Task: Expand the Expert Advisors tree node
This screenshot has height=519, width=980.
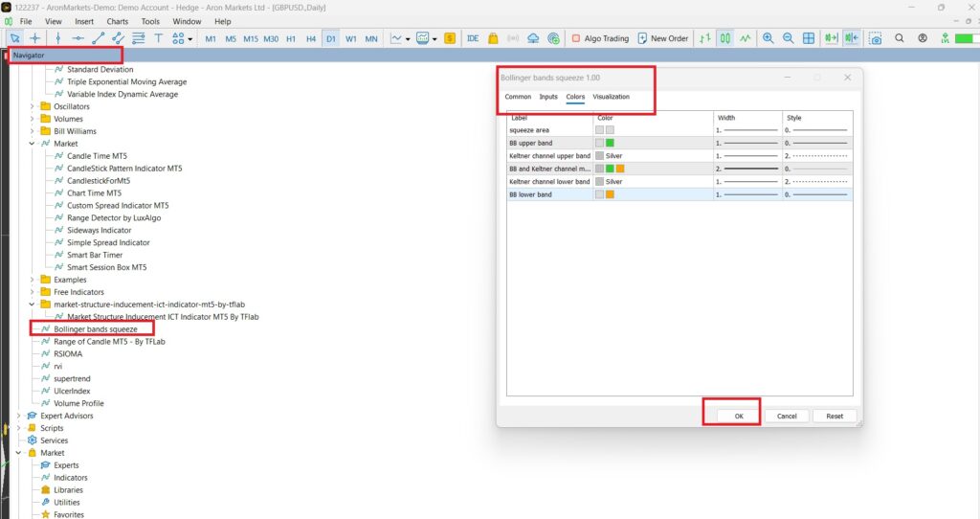Action: [19, 416]
